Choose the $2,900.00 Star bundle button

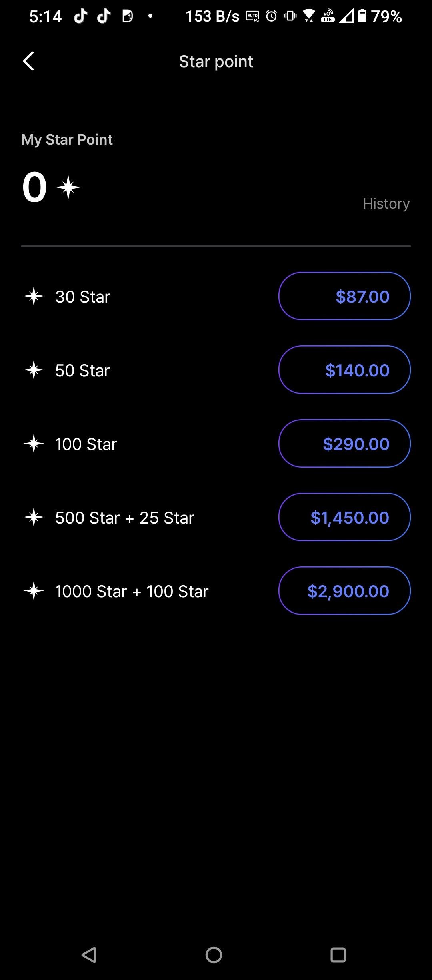tap(344, 591)
